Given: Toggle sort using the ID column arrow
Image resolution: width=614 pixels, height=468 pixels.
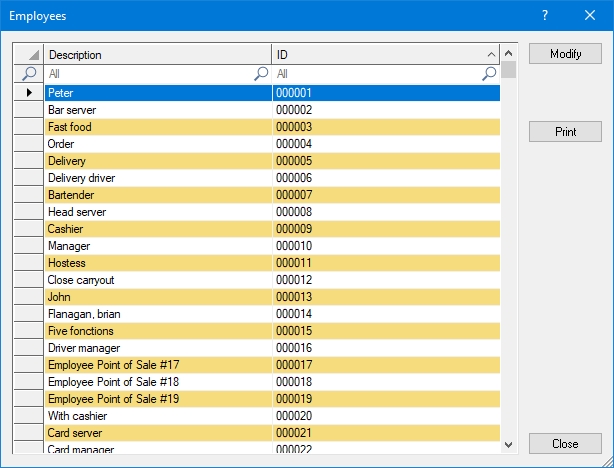Looking at the screenshot, I should 491,55.
